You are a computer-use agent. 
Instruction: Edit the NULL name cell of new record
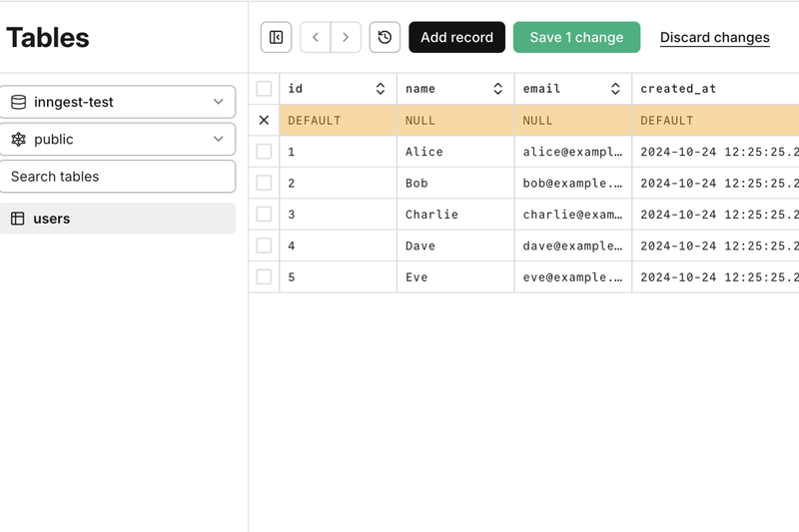[x=455, y=120]
